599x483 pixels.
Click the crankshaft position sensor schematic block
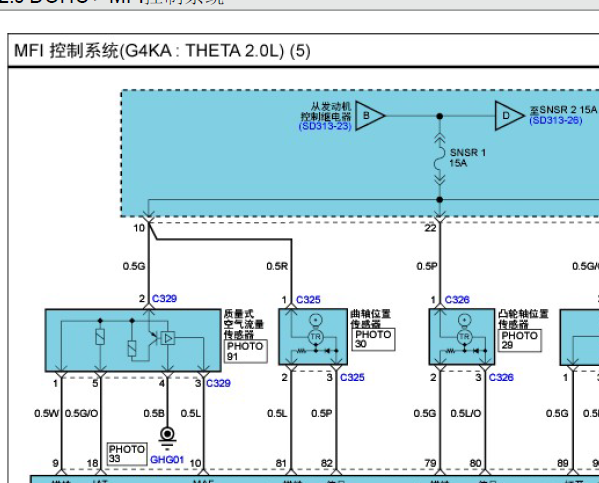tap(313, 337)
